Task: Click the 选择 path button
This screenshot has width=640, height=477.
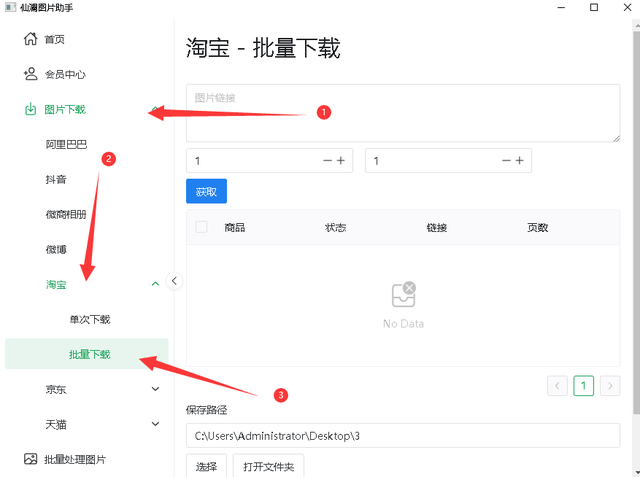Action: tap(207, 466)
